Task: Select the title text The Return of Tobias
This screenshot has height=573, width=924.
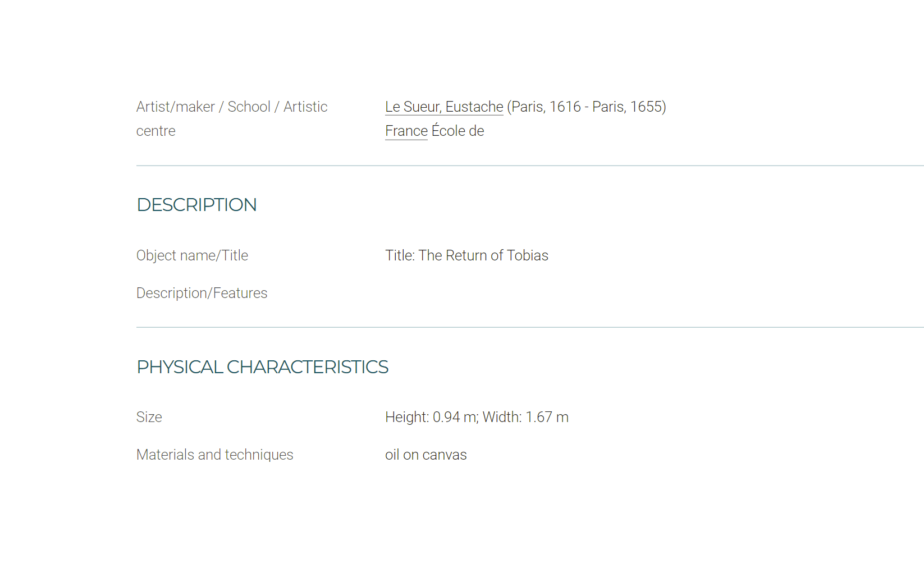Action: pyautogui.click(x=483, y=255)
